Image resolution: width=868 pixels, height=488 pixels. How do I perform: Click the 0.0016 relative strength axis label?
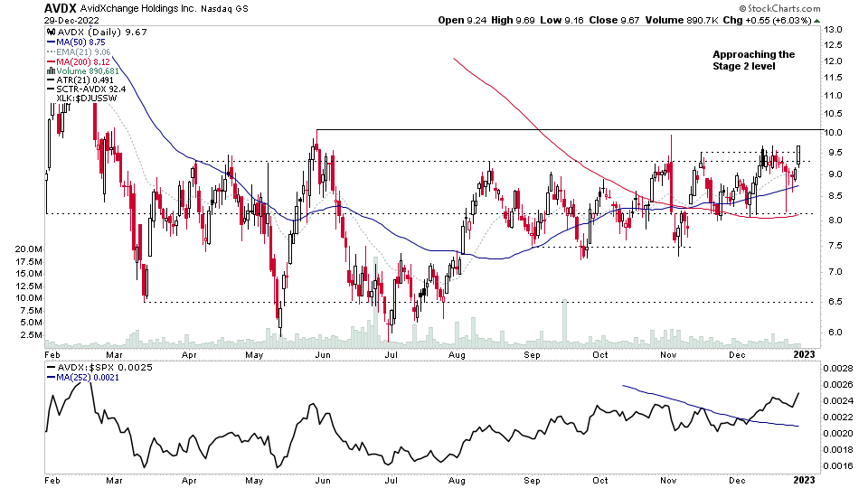click(x=838, y=466)
